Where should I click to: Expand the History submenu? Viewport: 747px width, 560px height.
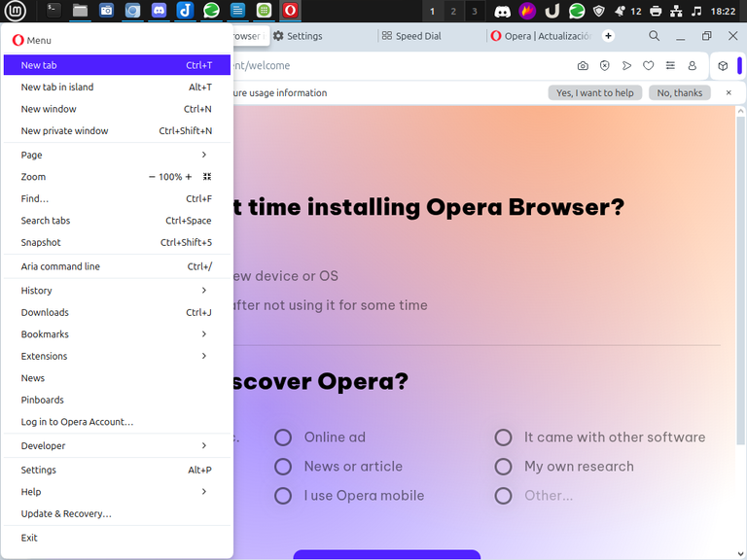tap(117, 291)
